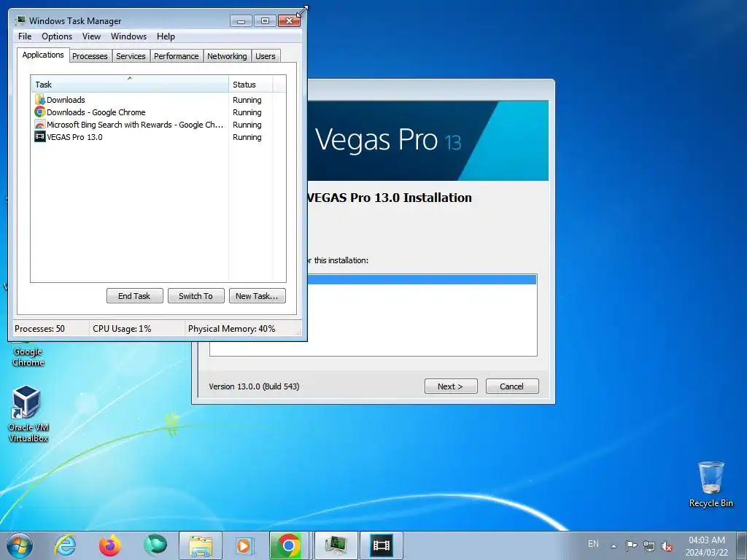Screen dimensions: 747x560
Task: Click the muted volume tray icon
Action: (667, 546)
